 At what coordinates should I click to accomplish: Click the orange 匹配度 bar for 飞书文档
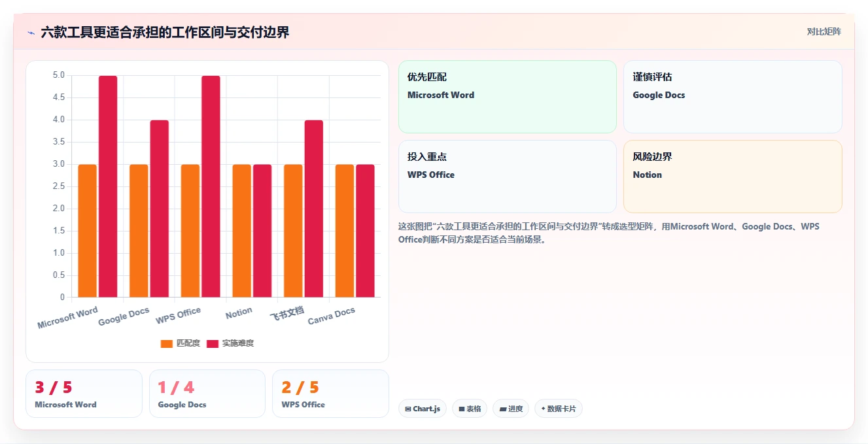pos(293,231)
